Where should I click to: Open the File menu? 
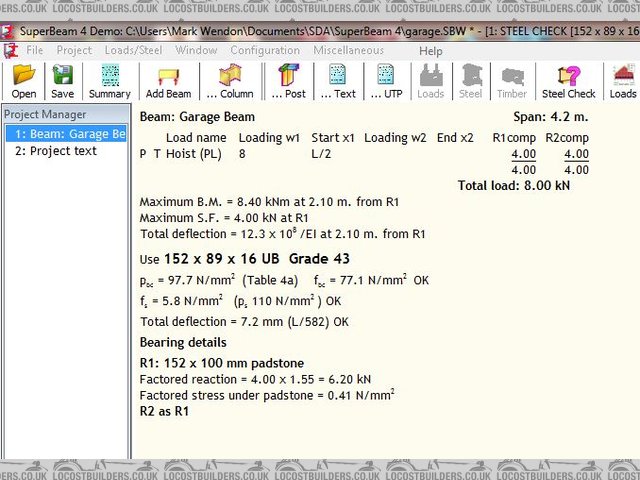pos(35,50)
